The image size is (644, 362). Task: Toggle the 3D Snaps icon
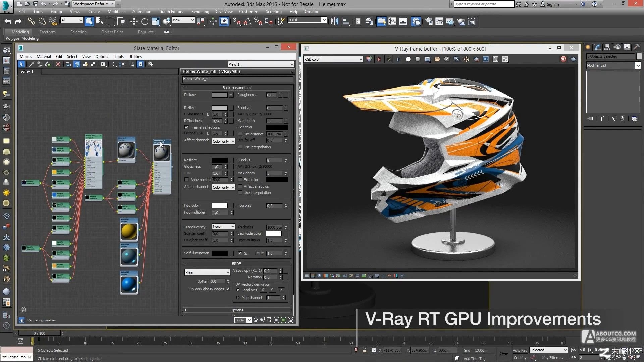tap(237, 21)
